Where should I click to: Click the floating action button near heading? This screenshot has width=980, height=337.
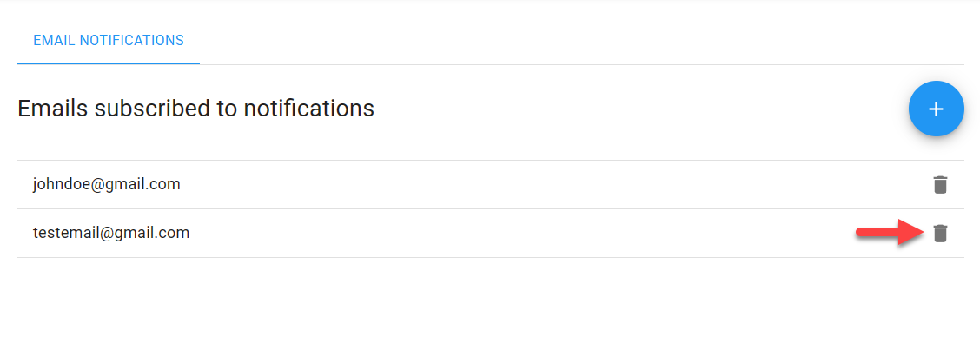(x=936, y=109)
